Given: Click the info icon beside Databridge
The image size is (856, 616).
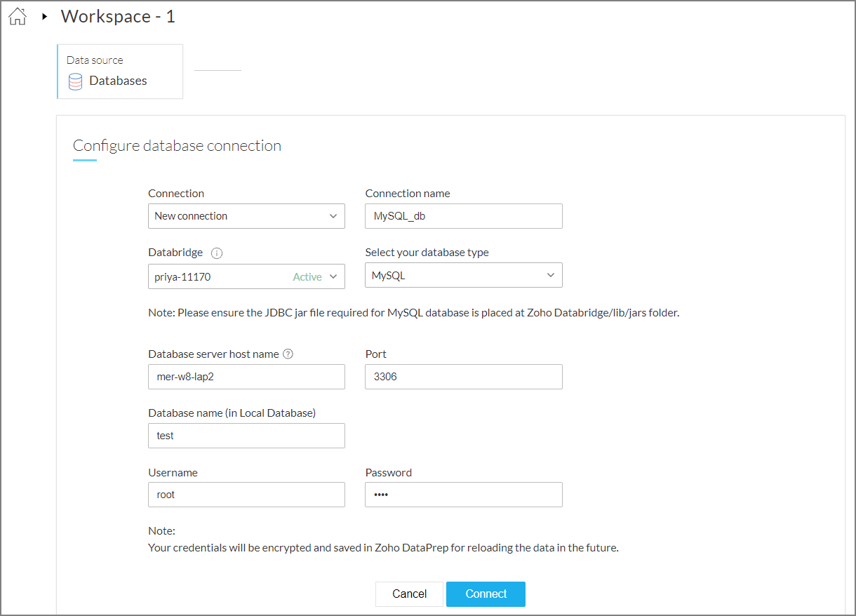Looking at the screenshot, I should [x=217, y=253].
